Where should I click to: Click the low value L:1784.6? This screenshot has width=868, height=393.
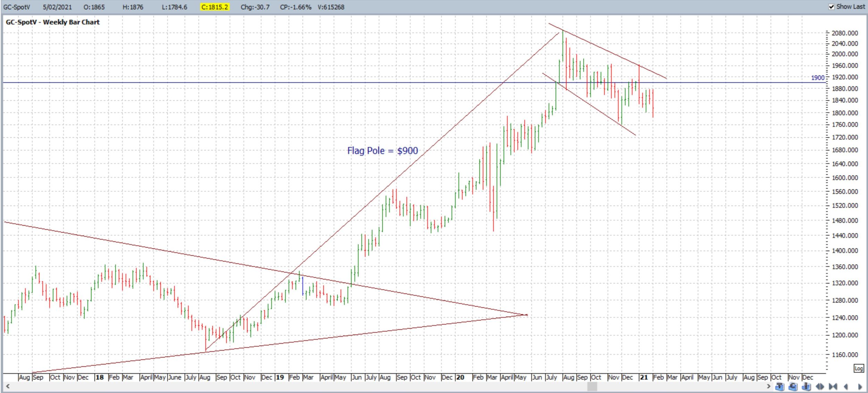(174, 7)
